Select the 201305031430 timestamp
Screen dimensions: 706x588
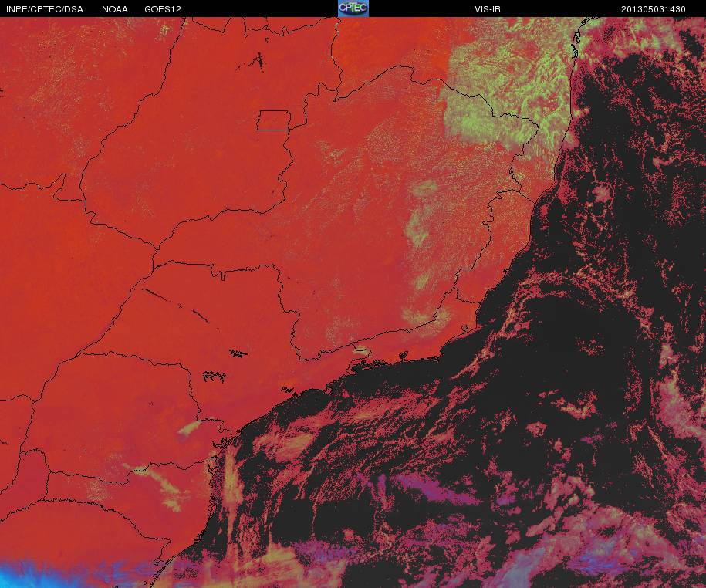[x=654, y=9]
